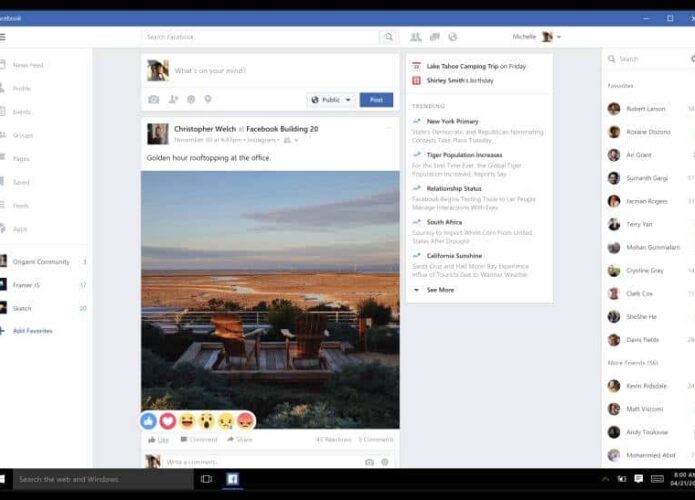Open Michelle account dropdown arrow
Image resolution: width=695 pixels, height=500 pixels.
click(x=559, y=37)
